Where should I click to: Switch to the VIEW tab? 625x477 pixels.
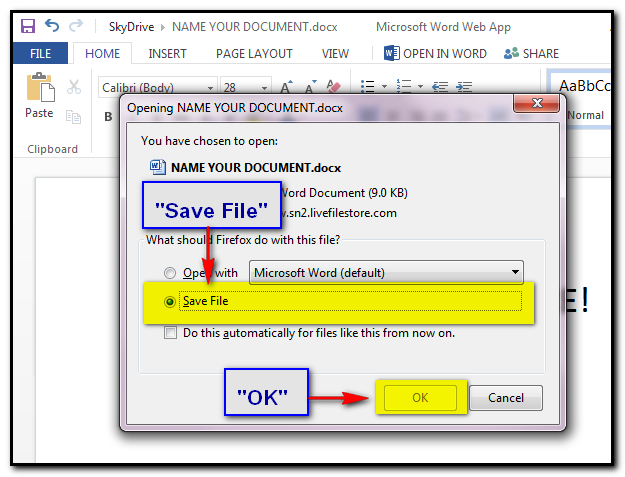coord(335,53)
